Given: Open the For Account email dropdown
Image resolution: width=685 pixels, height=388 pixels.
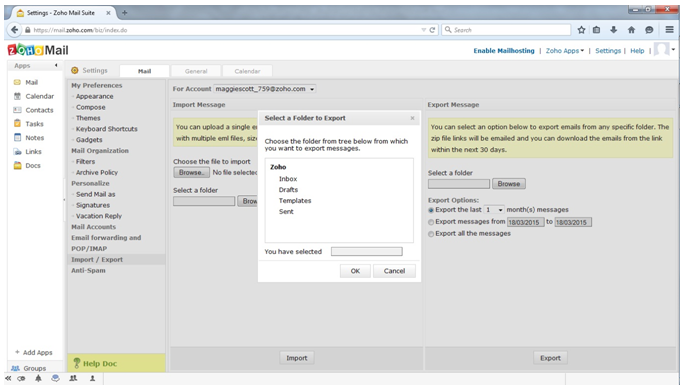Looking at the screenshot, I should tap(265, 89).
